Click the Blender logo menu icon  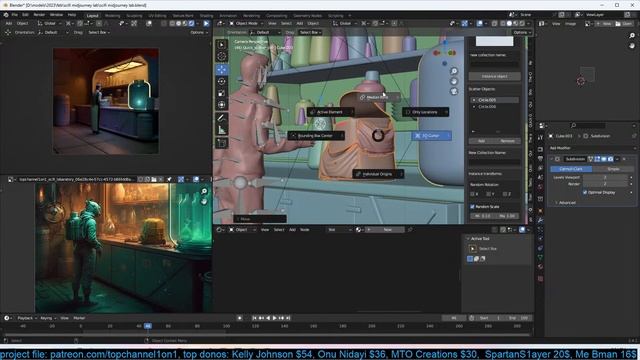pyautogui.click(x=6, y=15)
